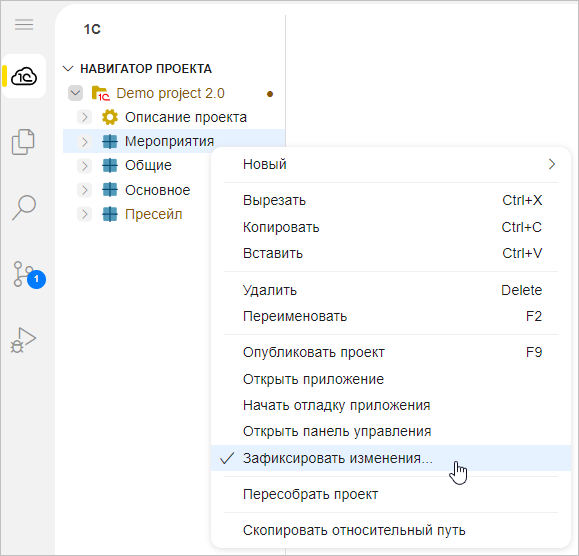Choose Вырезать from context menu
Screen dimensions: 579x556
pos(391,200)
